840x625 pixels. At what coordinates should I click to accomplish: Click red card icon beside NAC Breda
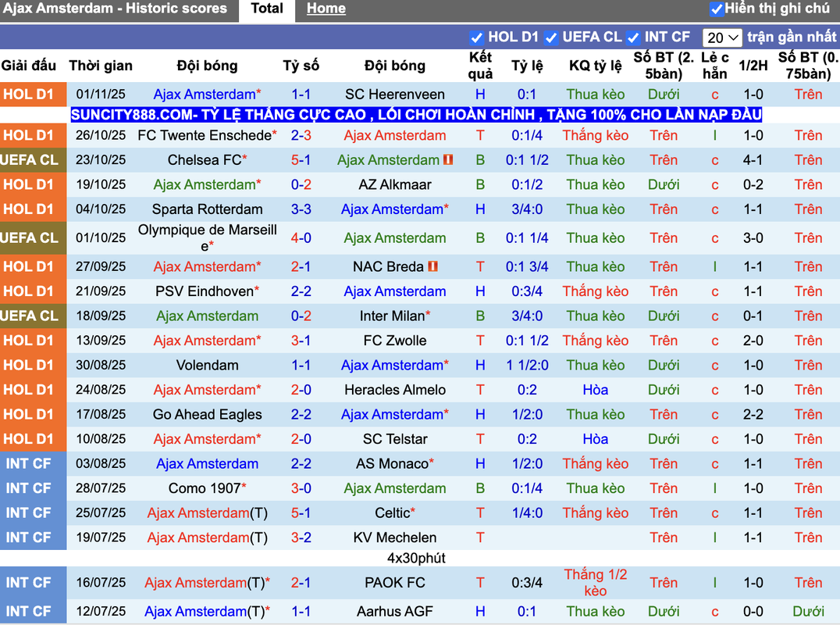pyautogui.click(x=432, y=266)
